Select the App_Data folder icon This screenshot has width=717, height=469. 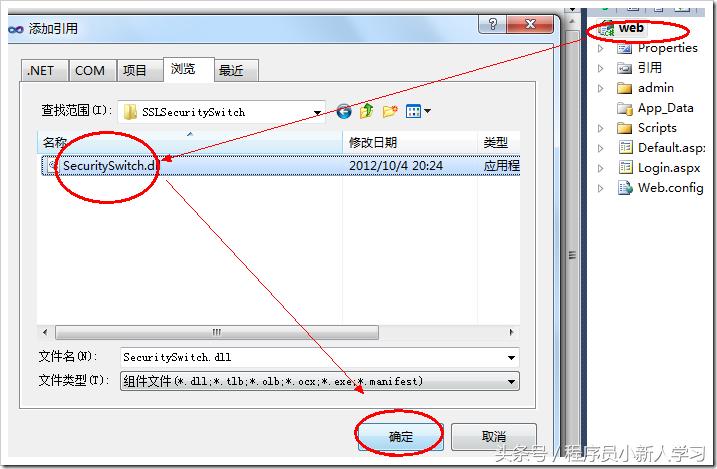click(625, 108)
